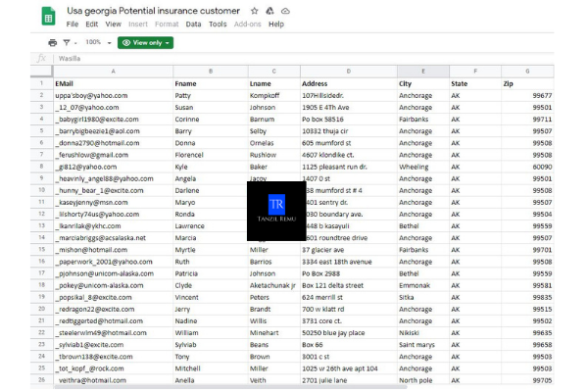Select the Fname cell Florencel

pyautogui.click(x=211, y=155)
